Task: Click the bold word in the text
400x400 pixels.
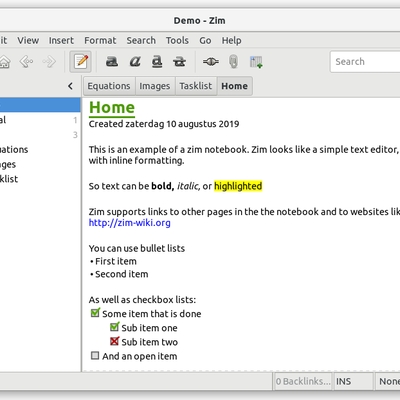Action: pos(163,186)
